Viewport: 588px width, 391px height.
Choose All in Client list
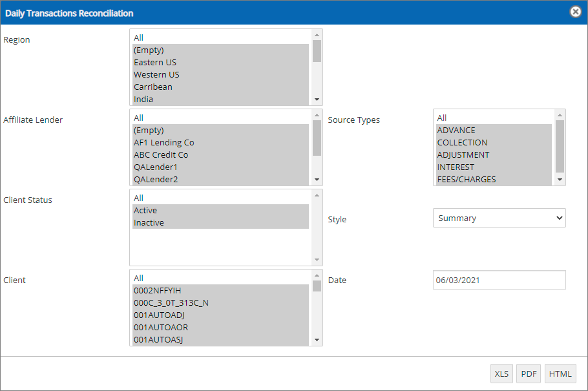tap(139, 279)
